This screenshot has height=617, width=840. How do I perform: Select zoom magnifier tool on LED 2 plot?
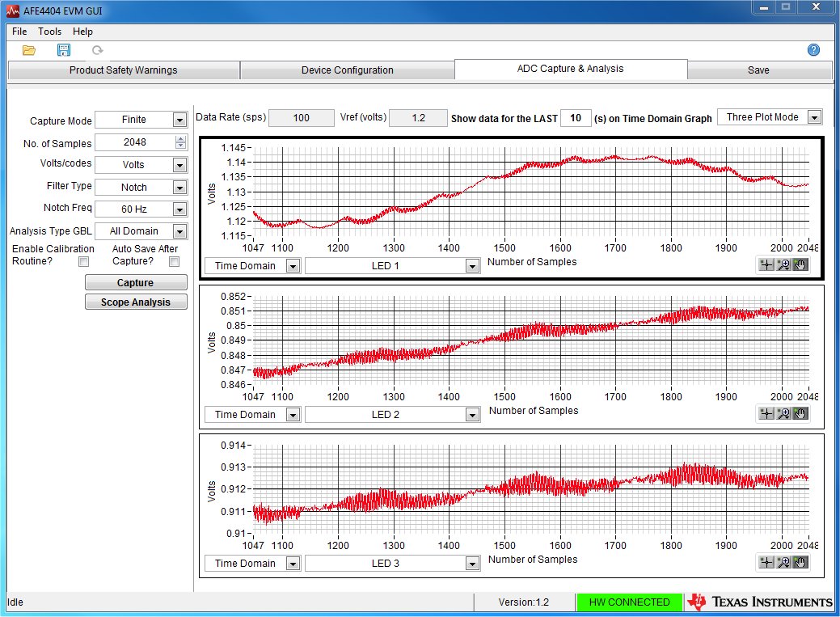(783, 413)
